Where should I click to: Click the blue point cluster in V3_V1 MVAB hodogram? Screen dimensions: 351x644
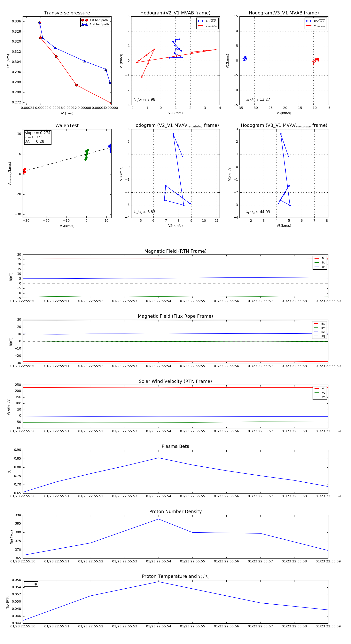point(245,58)
